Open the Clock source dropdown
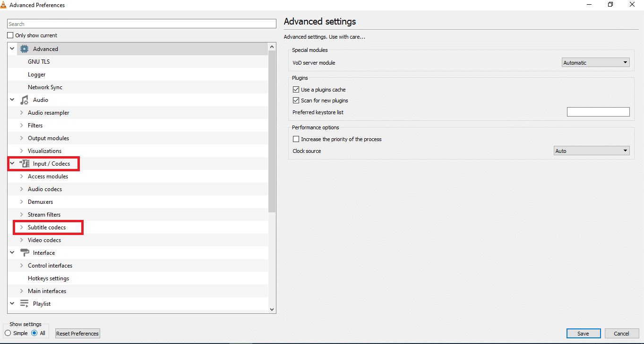 [x=592, y=151]
